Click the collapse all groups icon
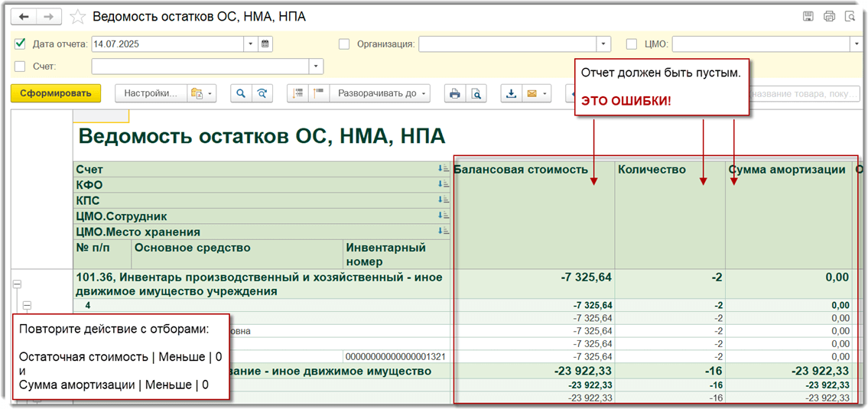The width and height of the screenshot is (868, 409). pos(318,93)
